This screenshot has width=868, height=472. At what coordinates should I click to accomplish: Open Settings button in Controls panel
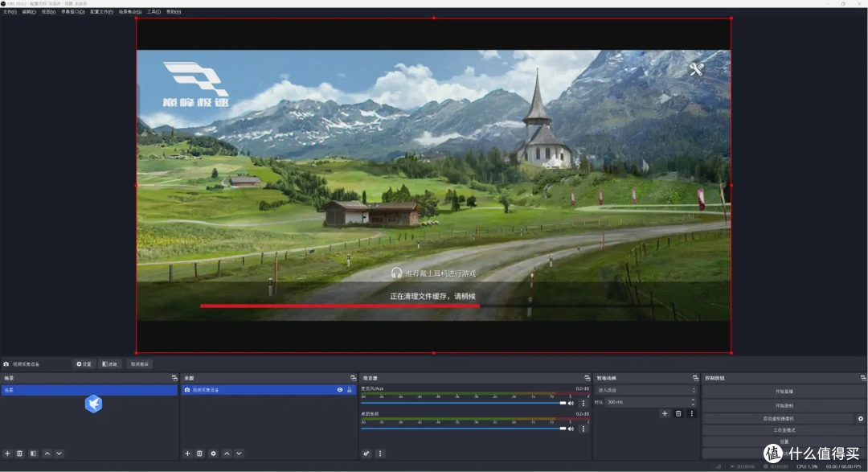tap(784, 441)
